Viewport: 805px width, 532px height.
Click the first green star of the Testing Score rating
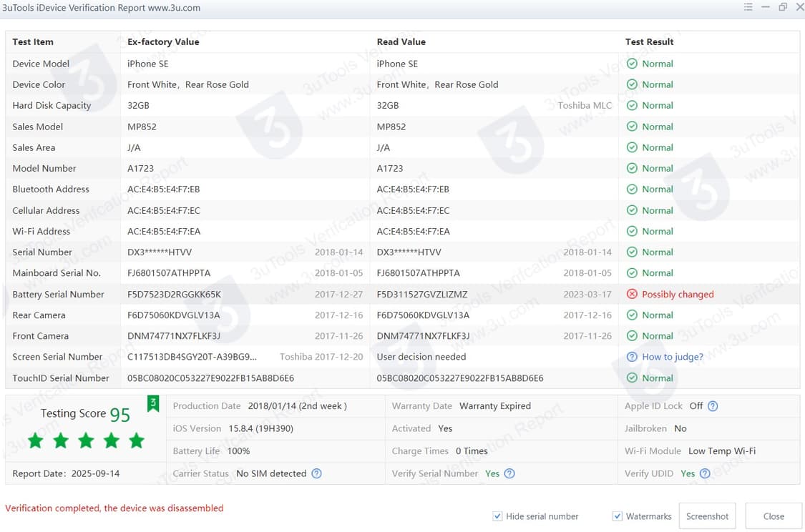point(36,440)
